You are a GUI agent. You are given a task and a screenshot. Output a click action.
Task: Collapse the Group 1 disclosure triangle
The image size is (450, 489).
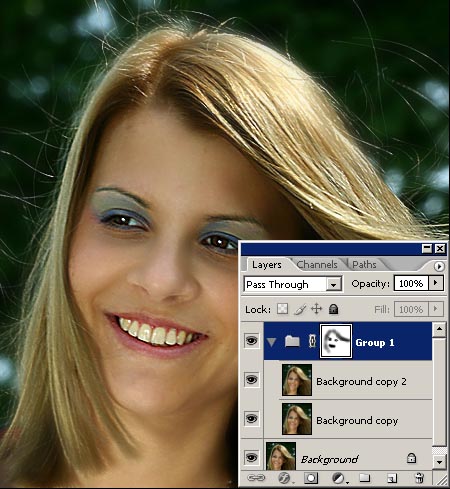(x=272, y=342)
